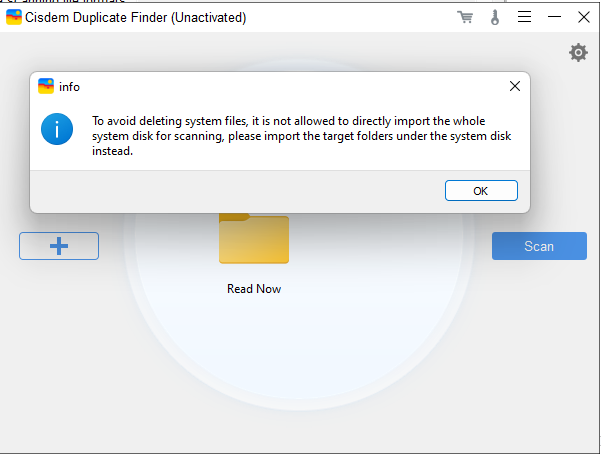
Task: Click the Cisdem app logo in title bar
Action: pos(14,17)
